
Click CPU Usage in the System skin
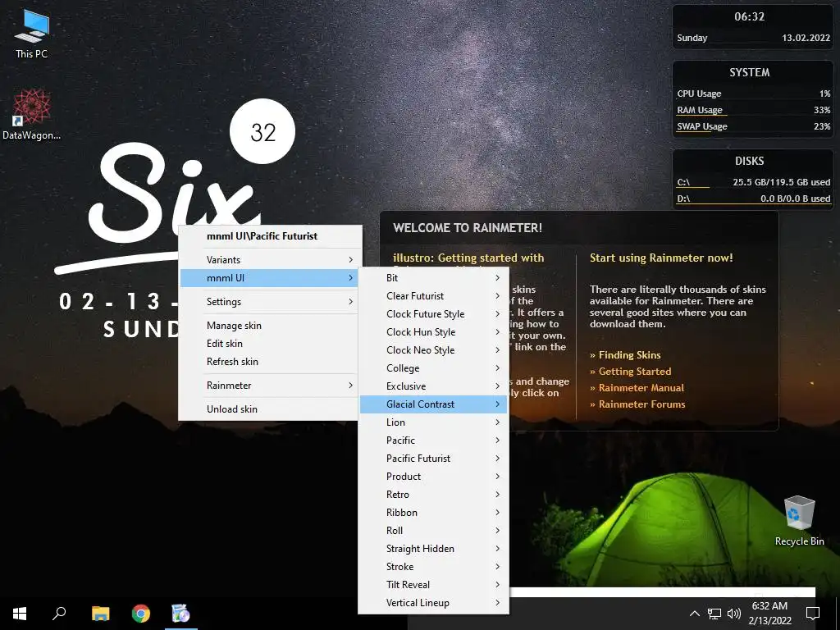click(x=699, y=94)
